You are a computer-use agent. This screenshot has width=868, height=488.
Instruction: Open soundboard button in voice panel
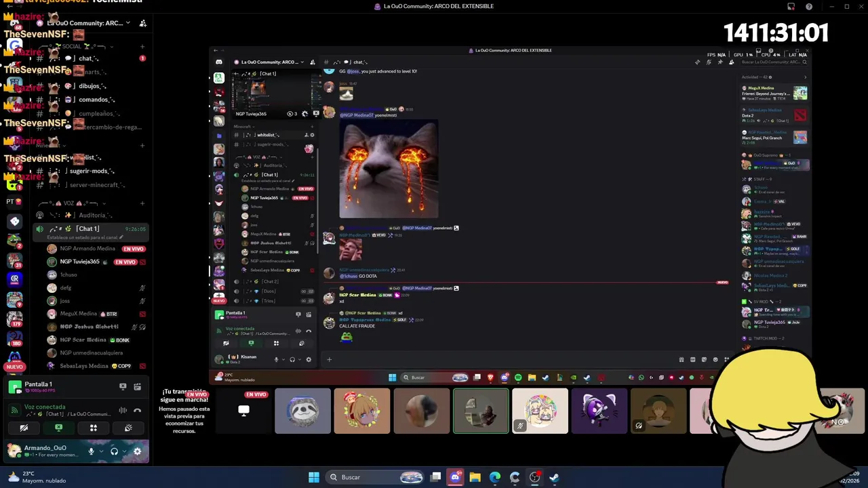(x=128, y=428)
